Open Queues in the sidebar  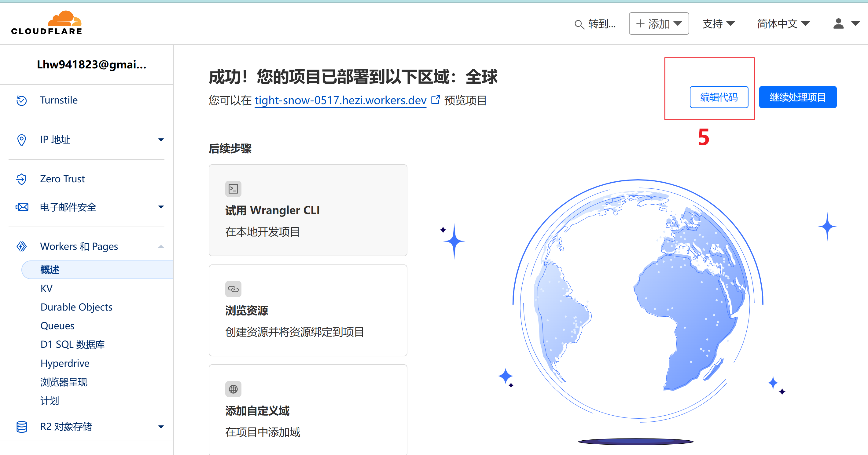coord(57,326)
